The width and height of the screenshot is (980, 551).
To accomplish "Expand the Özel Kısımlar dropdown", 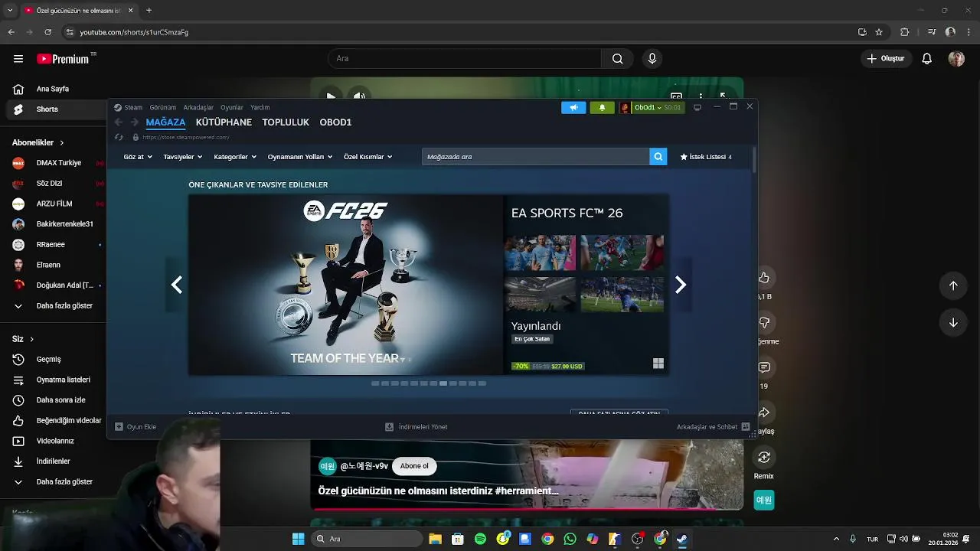I will (x=368, y=157).
